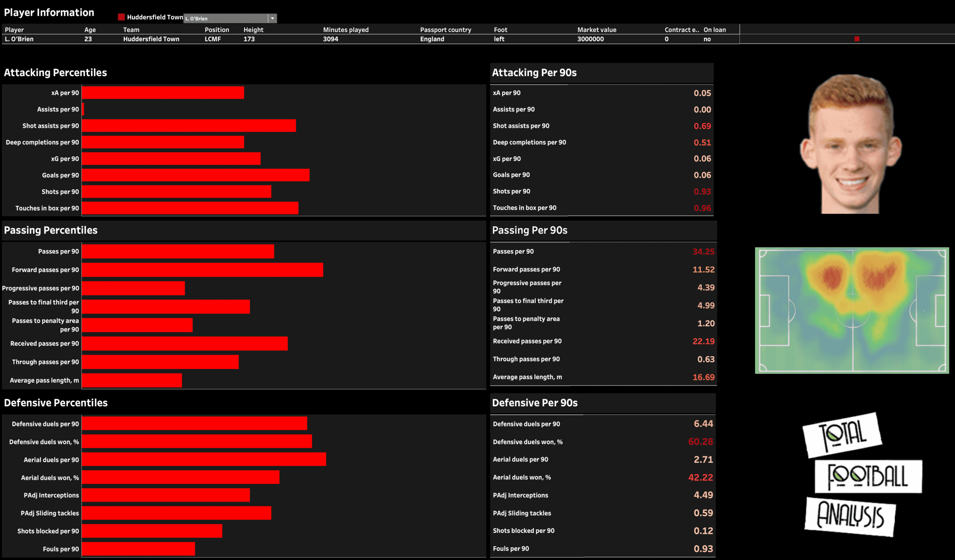Click the TOTAL logo tile

click(842, 435)
